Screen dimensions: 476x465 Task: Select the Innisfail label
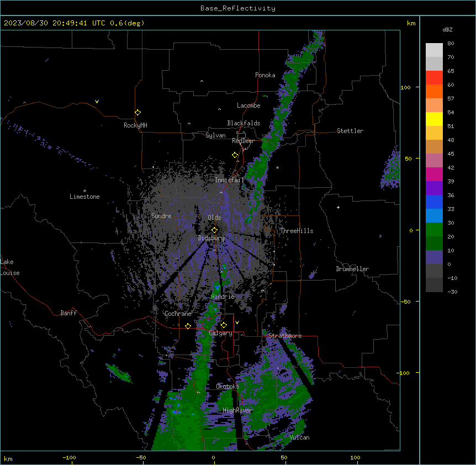coord(229,180)
